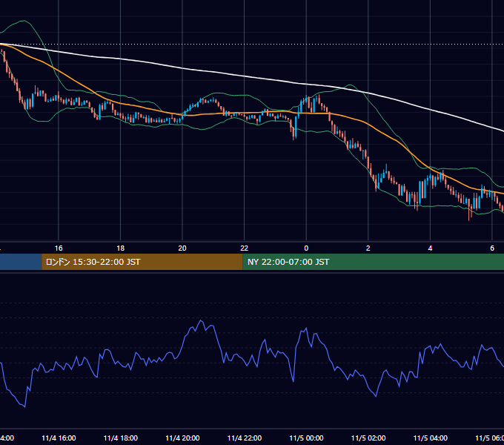This screenshot has width=504, height=445.
Task: Click the NY 22:00-07:00 JST session bar
Action: click(373, 262)
